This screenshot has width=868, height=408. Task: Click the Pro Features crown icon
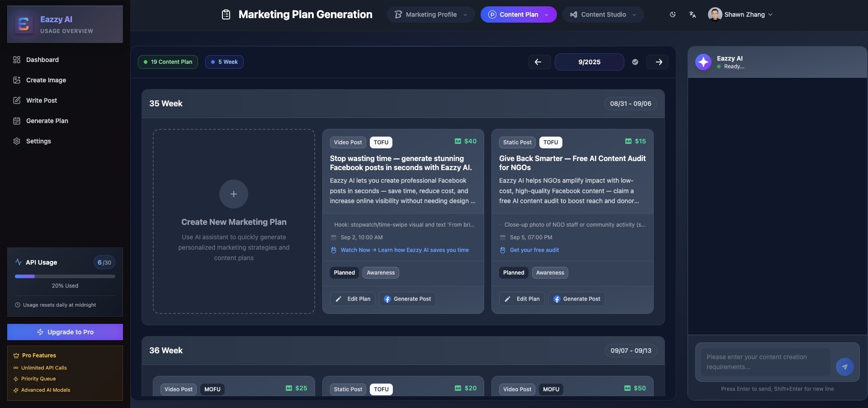pyautogui.click(x=16, y=356)
